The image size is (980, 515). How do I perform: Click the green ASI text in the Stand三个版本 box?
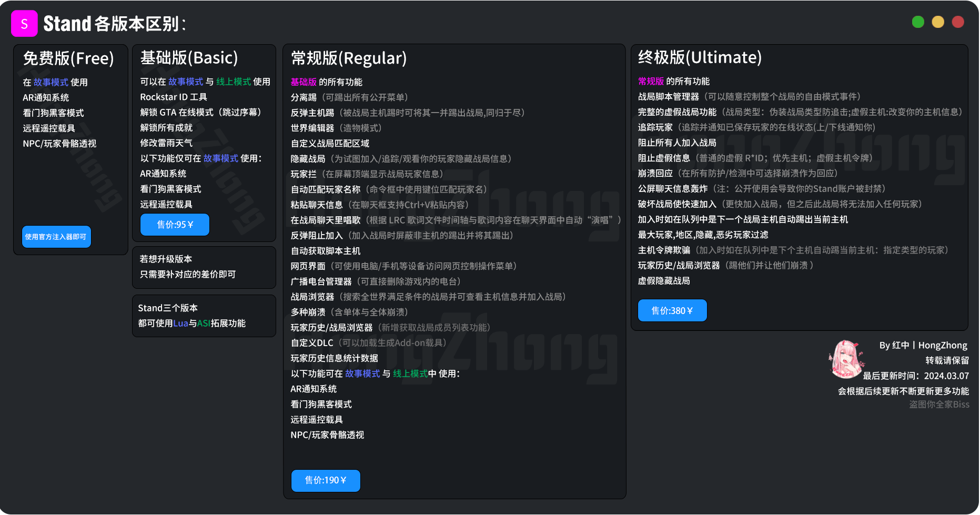pos(204,324)
